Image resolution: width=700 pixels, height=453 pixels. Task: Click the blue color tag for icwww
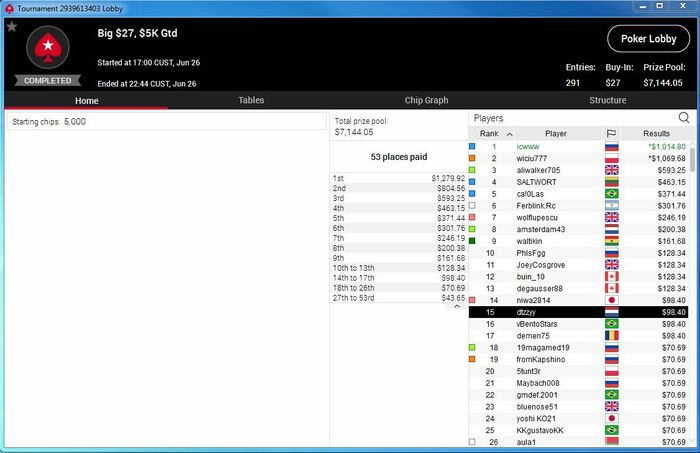click(472, 146)
